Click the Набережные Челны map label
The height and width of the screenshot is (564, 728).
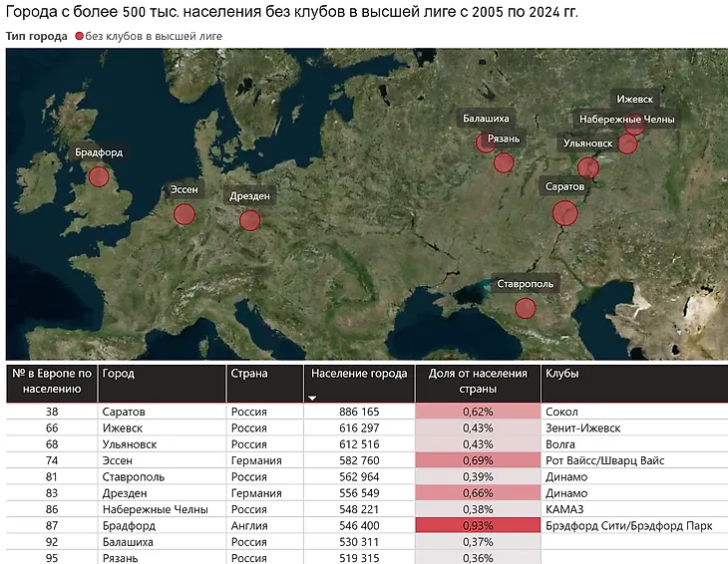tap(626, 120)
